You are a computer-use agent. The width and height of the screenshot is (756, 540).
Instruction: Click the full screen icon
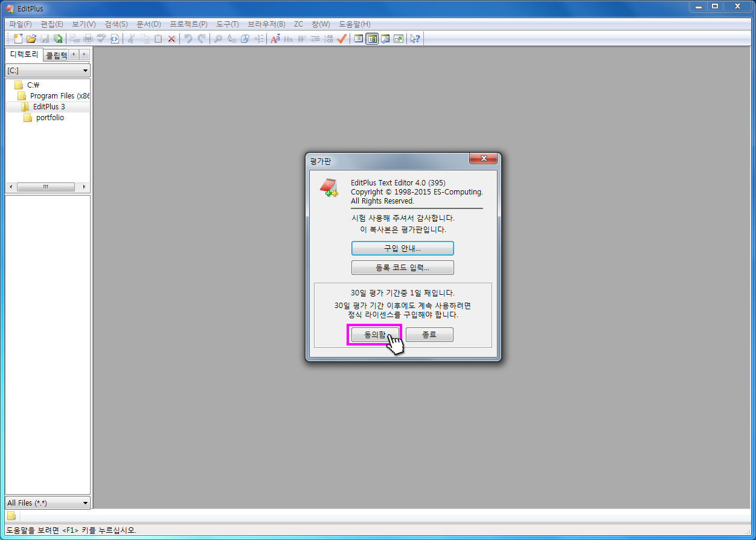[x=399, y=39]
